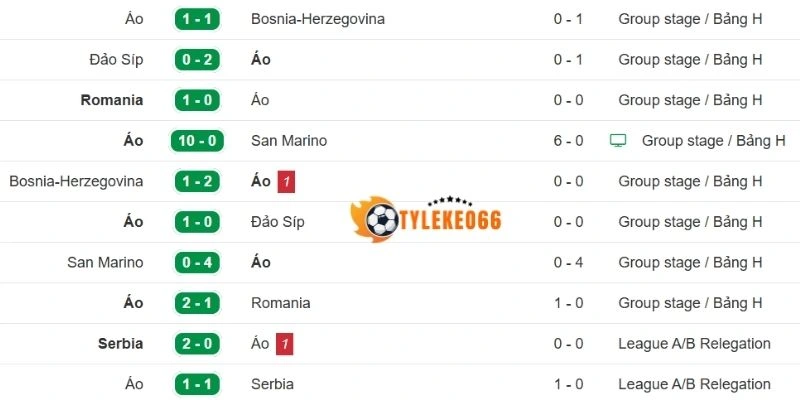The height and width of the screenshot is (400, 800).
Task: Click the soccer ball logo in the watermark
Action: 382,219
